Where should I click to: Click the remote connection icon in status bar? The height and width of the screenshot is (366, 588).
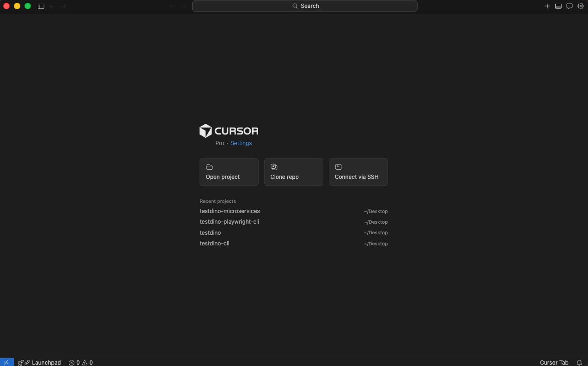[x=6, y=362]
